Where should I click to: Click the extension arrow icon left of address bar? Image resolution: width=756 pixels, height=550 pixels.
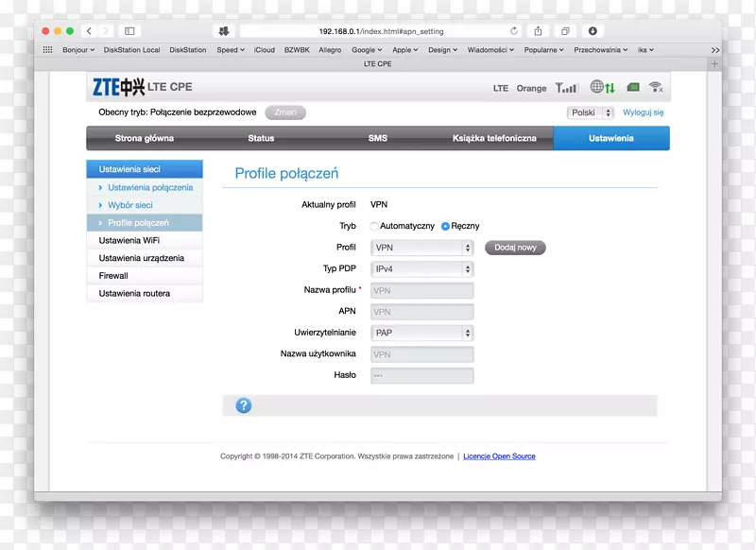tap(224, 31)
